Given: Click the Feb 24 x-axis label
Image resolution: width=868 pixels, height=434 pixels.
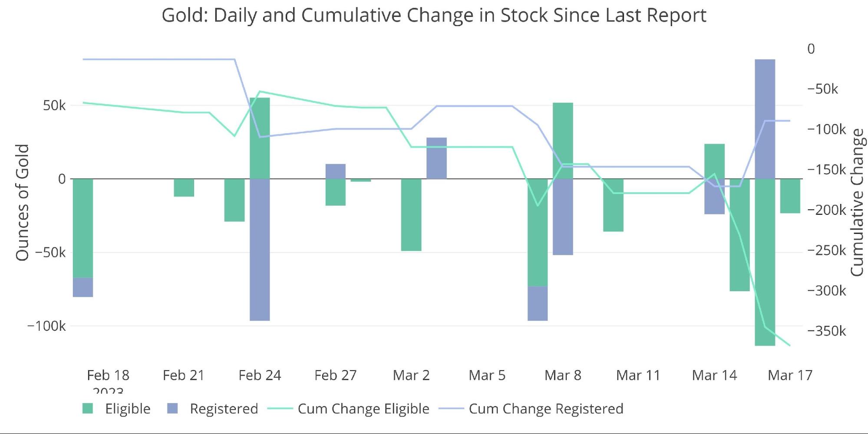Looking at the screenshot, I should click(x=260, y=375).
